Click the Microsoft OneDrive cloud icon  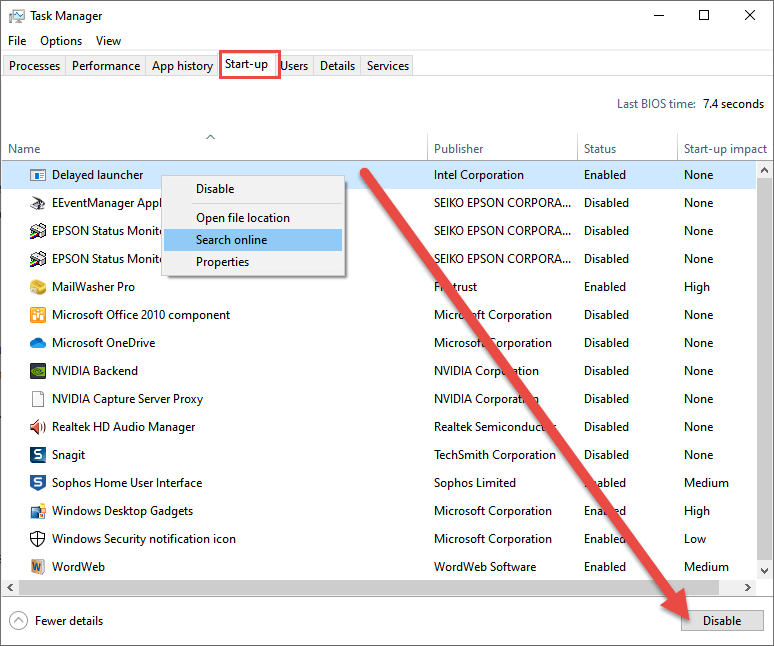(38, 343)
